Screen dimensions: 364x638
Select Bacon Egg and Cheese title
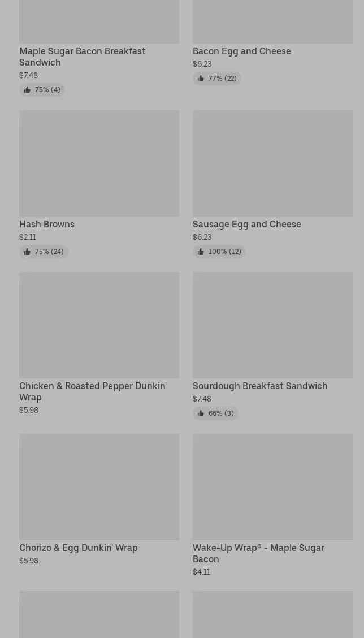click(241, 51)
